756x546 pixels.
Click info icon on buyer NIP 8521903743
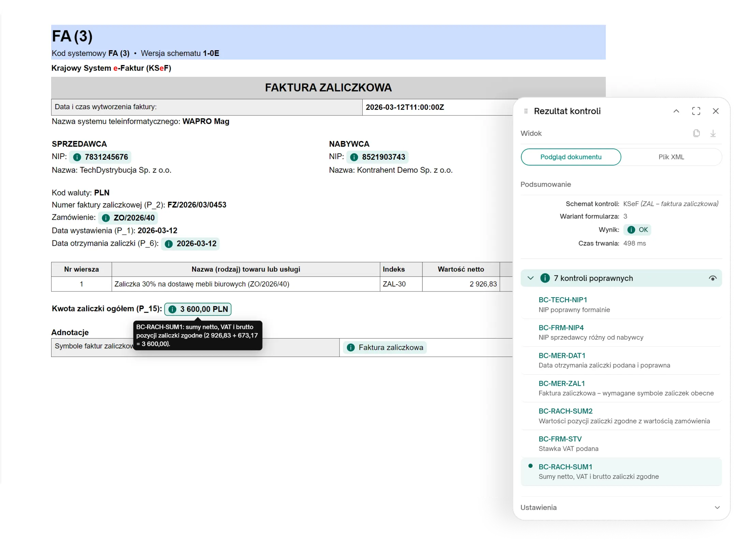(x=354, y=157)
